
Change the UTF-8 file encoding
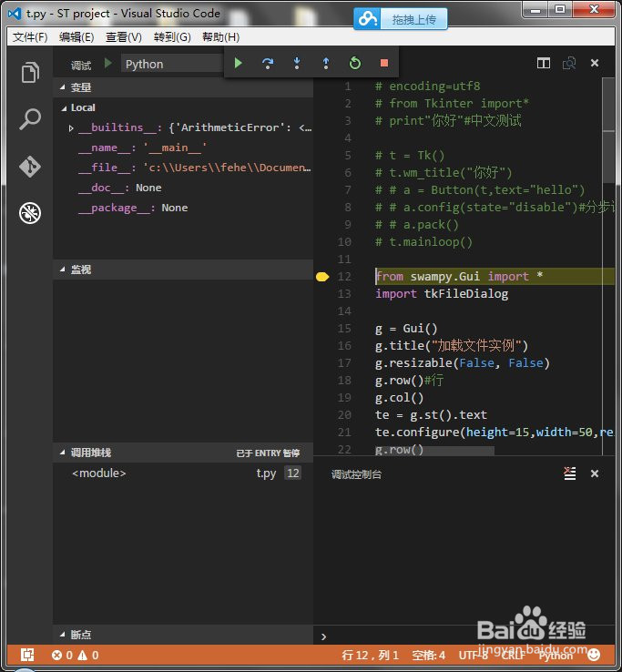474,655
